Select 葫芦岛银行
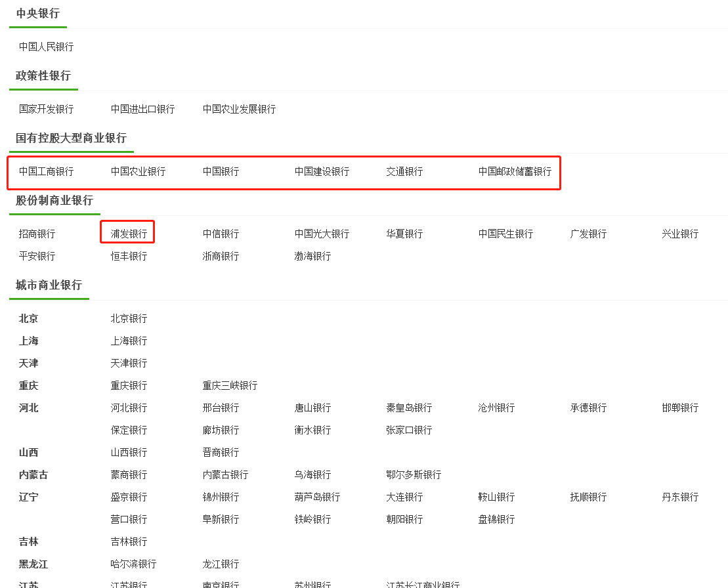The height and width of the screenshot is (588, 728). pyautogui.click(x=317, y=497)
